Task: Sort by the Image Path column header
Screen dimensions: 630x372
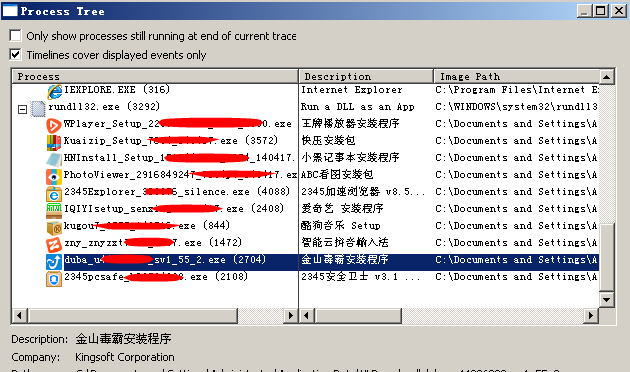Action: [517, 76]
